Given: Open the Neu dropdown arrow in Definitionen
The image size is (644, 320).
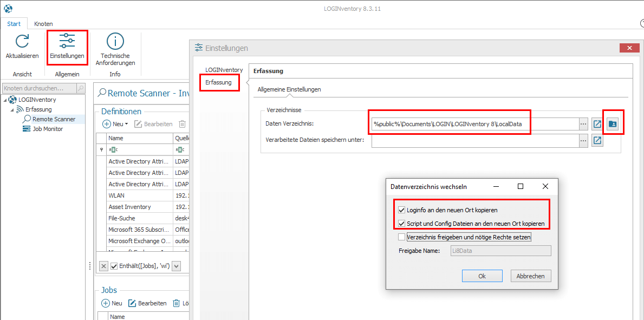Looking at the screenshot, I should [127, 124].
